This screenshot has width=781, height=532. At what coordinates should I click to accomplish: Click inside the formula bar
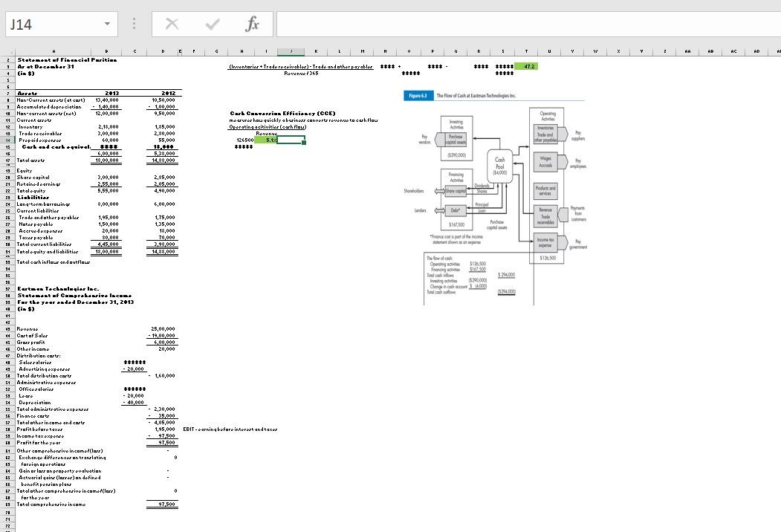528,24
